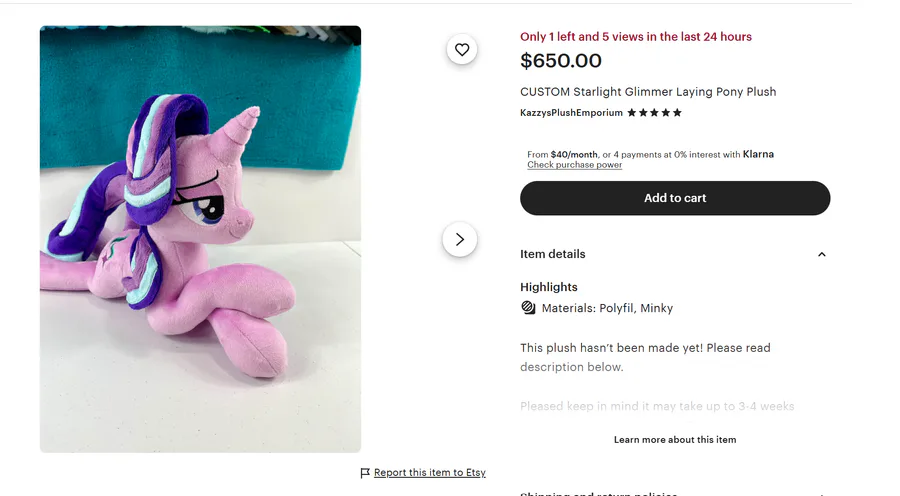Click the Only 1 left notice
900x496 pixels.
coord(636,37)
